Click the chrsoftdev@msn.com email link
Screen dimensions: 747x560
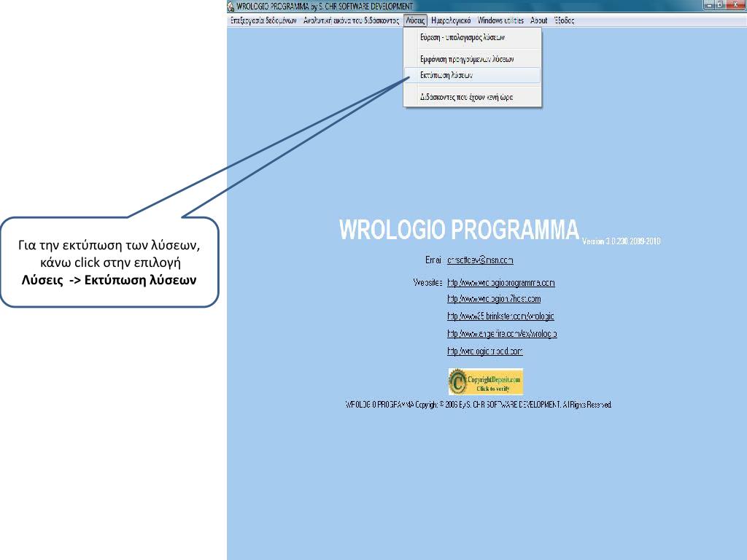pyautogui.click(x=480, y=260)
